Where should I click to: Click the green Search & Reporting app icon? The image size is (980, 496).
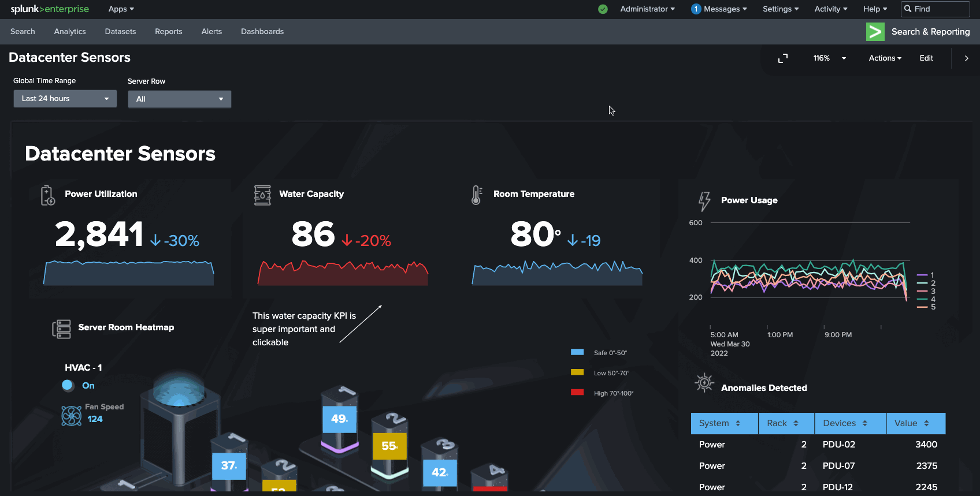[875, 32]
